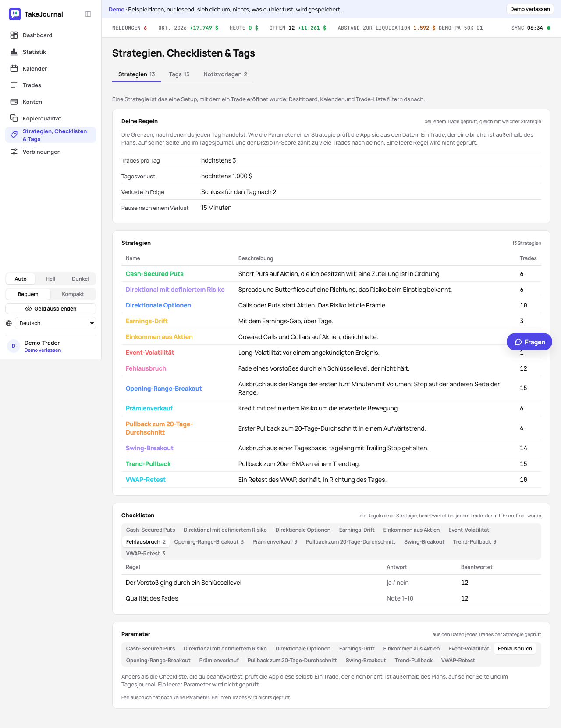Click the Trades pro Tag rule value
The height and width of the screenshot is (728, 561).
click(x=219, y=160)
